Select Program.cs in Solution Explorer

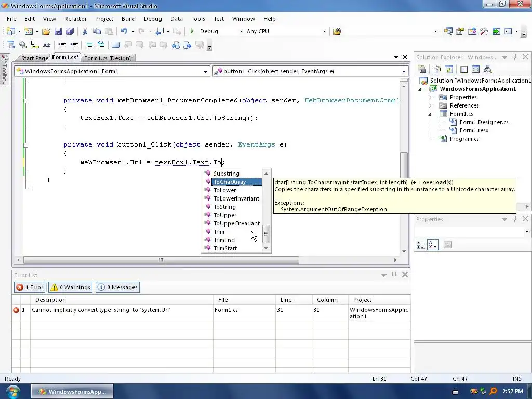[464, 139]
